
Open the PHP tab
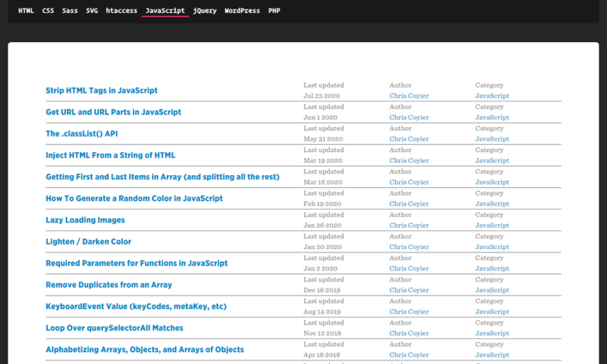click(274, 11)
